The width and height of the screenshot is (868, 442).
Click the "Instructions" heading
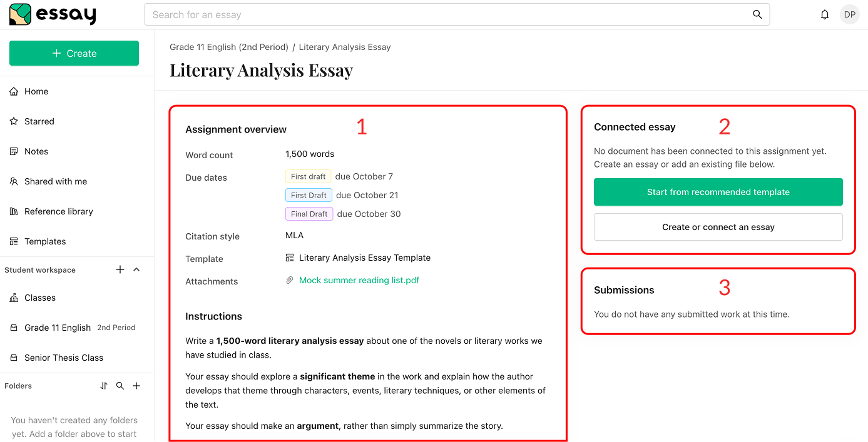(213, 316)
